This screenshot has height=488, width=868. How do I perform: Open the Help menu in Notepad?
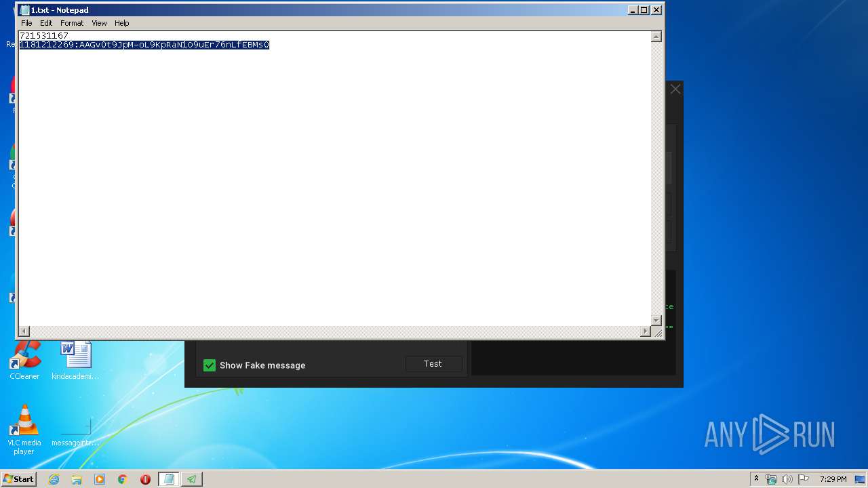pos(121,23)
